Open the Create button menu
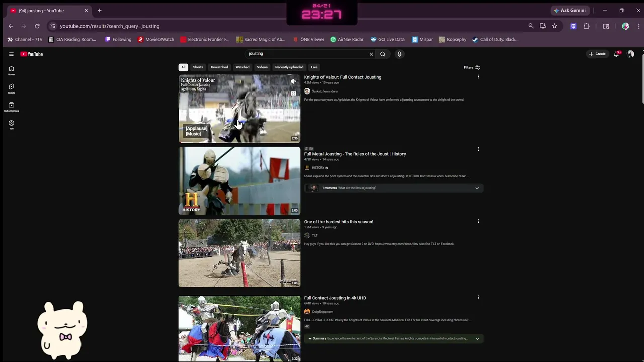This screenshot has width=644, height=362. [x=597, y=54]
